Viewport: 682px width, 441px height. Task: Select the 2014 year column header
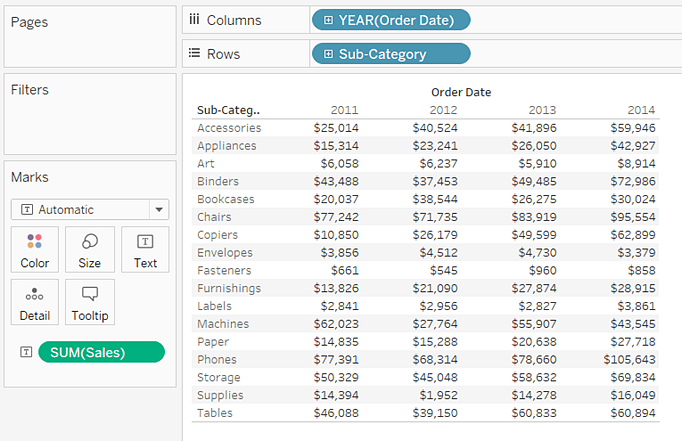[x=641, y=110]
